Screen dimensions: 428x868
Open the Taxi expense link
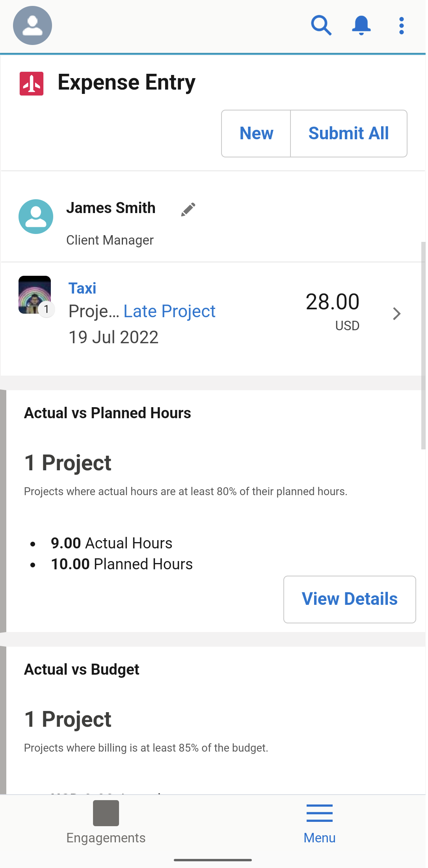point(82,288)
